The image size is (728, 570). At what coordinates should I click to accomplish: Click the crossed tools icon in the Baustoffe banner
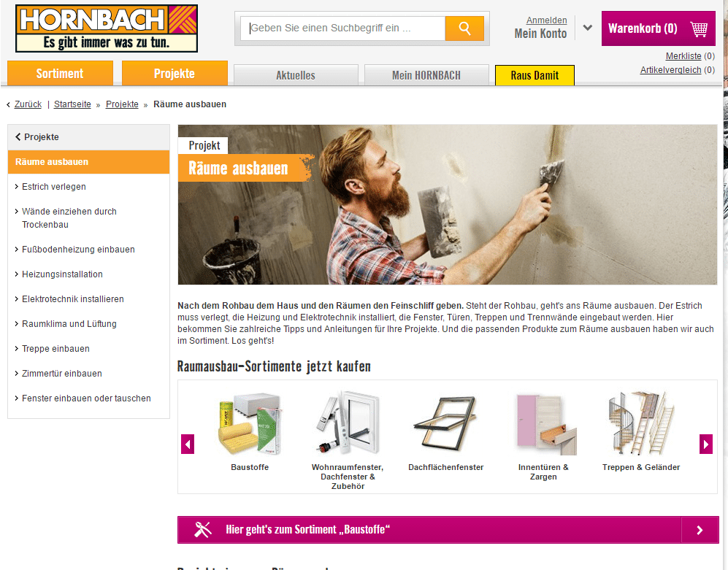click(202, 530)
